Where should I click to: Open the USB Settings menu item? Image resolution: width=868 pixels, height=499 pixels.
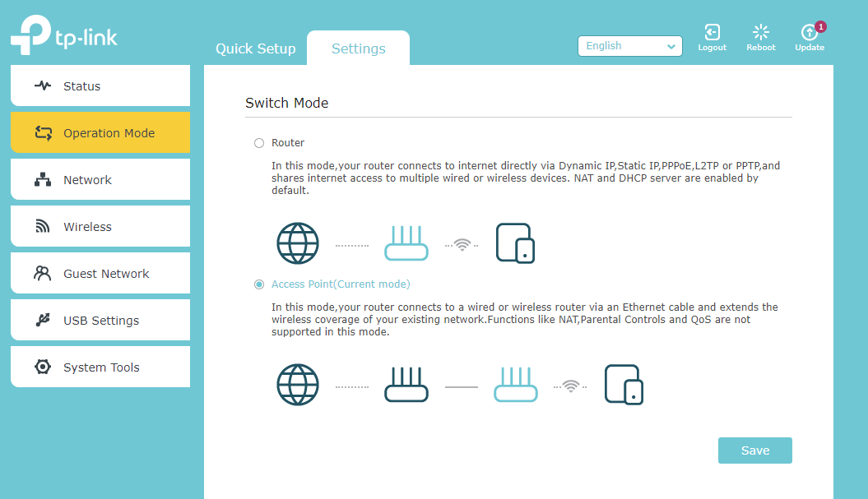[100, 320]
